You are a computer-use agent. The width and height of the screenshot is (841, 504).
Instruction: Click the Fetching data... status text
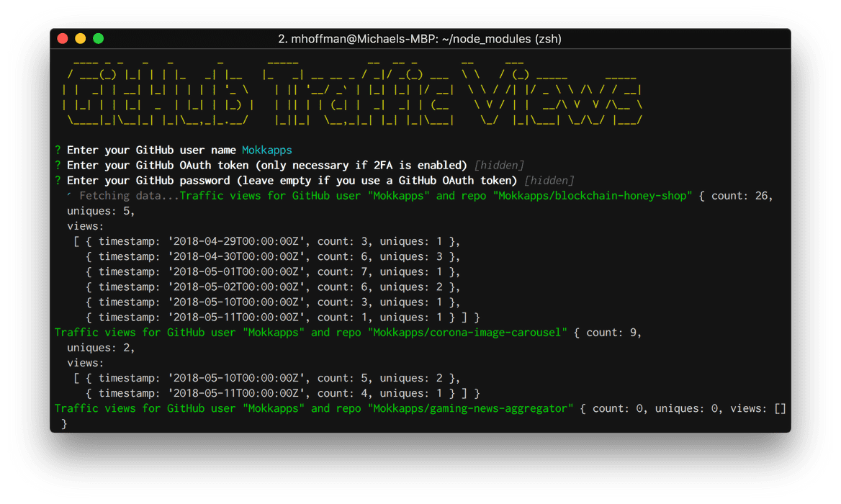point(129,196)
